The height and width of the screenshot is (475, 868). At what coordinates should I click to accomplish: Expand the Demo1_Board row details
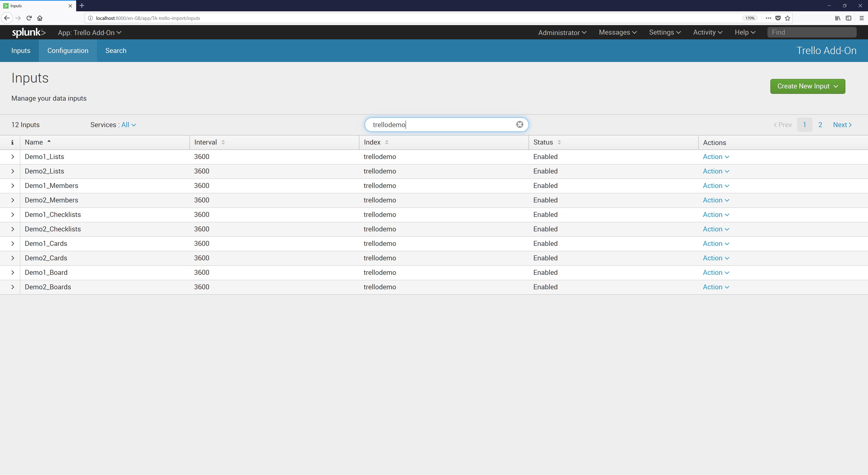(x=12, y=273)
